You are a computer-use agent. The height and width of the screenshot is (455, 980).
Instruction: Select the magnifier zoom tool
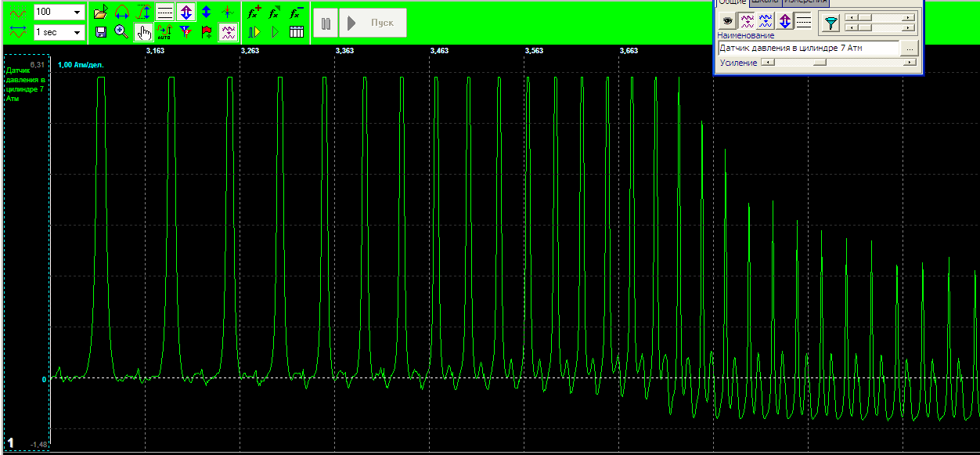click(x=121, y=32)
